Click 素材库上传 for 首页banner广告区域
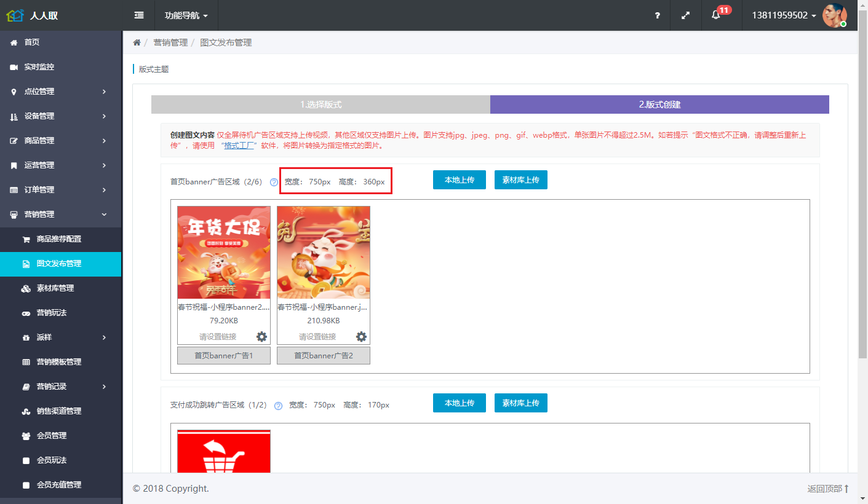Image resolution: width=868 pixels, height=504 pixels. coord(521,180)
